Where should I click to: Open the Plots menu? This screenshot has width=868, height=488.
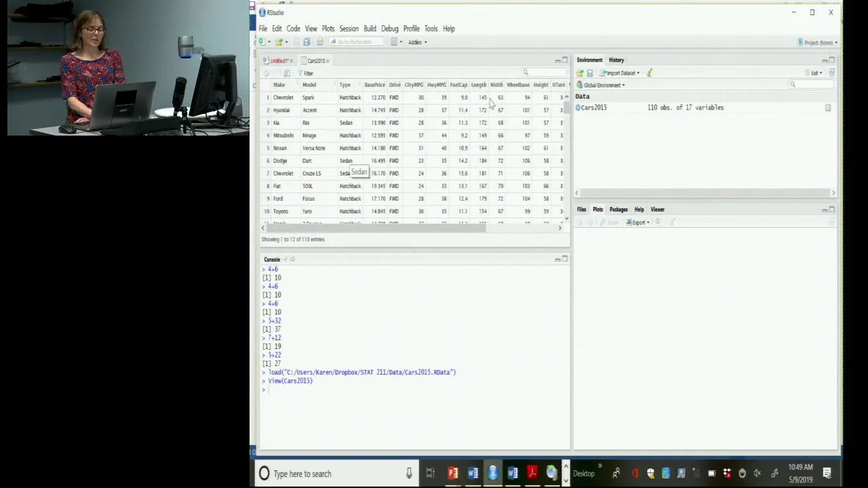(x=328, y=28)
